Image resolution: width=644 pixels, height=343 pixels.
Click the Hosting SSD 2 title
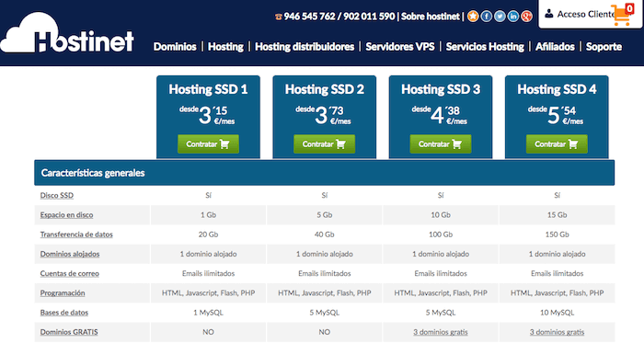click(325, 89)
